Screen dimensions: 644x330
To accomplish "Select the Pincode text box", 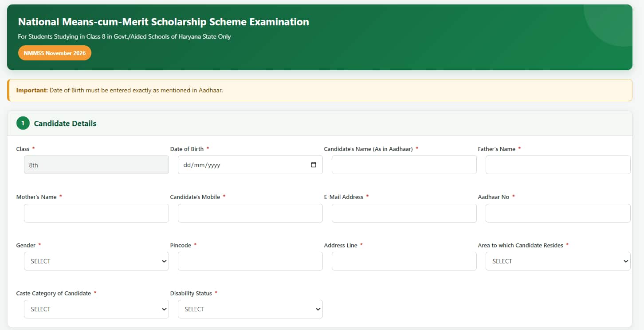I will coord(250,261).
